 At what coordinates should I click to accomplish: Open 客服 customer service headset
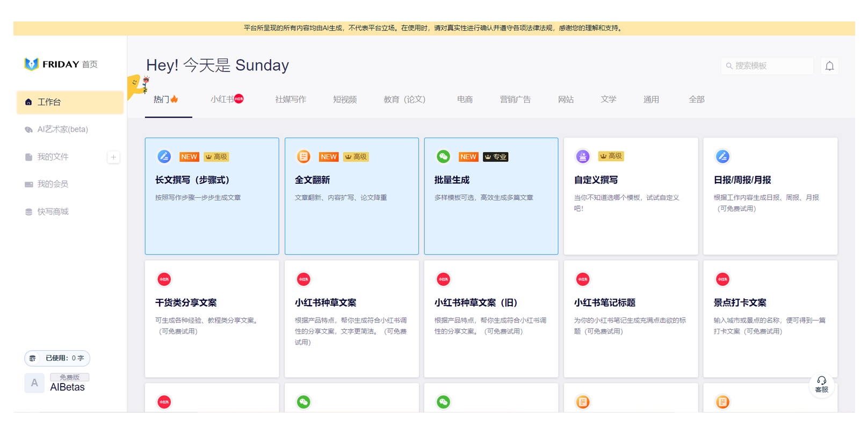click(821, 385)
